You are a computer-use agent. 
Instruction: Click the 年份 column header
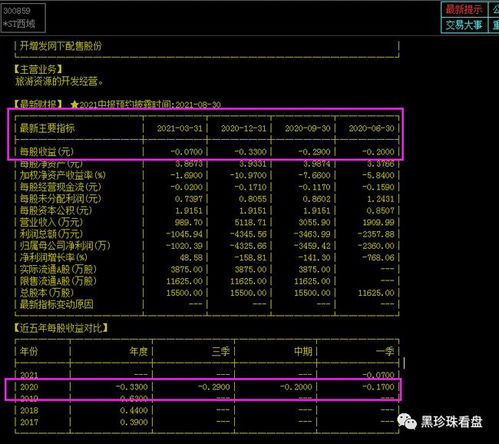[29, 351]
